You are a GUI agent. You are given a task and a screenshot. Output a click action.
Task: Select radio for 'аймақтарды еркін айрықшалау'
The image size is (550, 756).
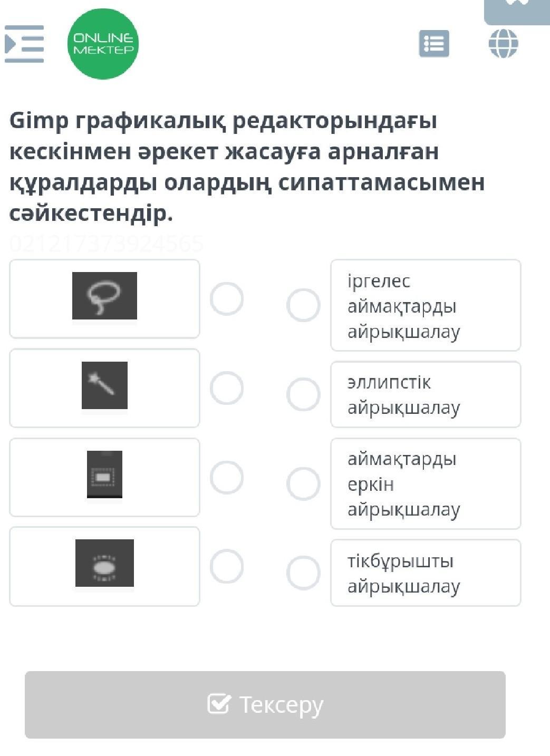point(303,484)
